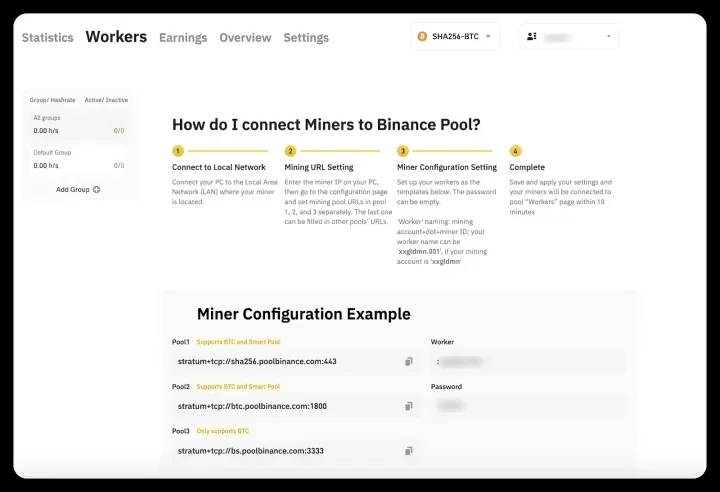Select the All groups row

point(78,124)
